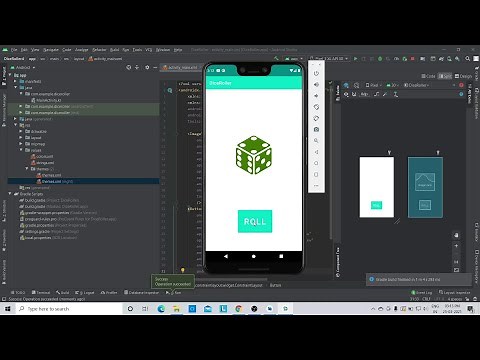Open Search Everywhere magnifier in toolbar
Viewport: 480px width, 360px height.
point(468,59)
